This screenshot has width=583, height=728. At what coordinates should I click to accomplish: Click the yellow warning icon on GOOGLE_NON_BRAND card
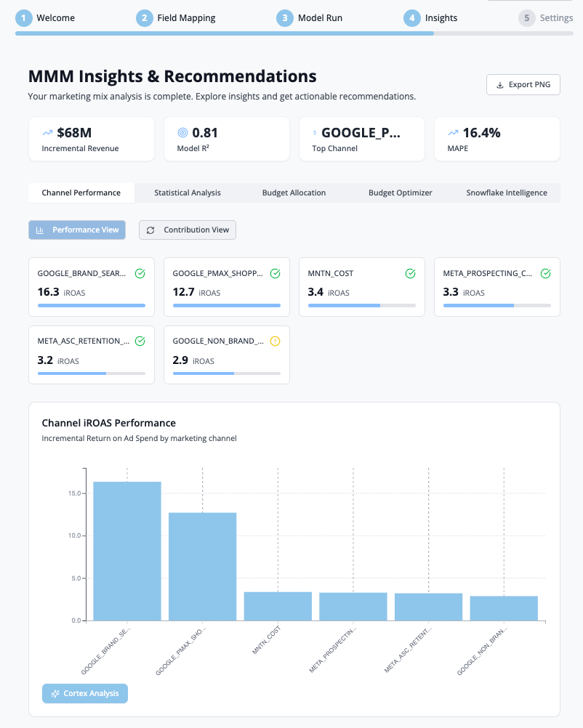tap(275, 341)
